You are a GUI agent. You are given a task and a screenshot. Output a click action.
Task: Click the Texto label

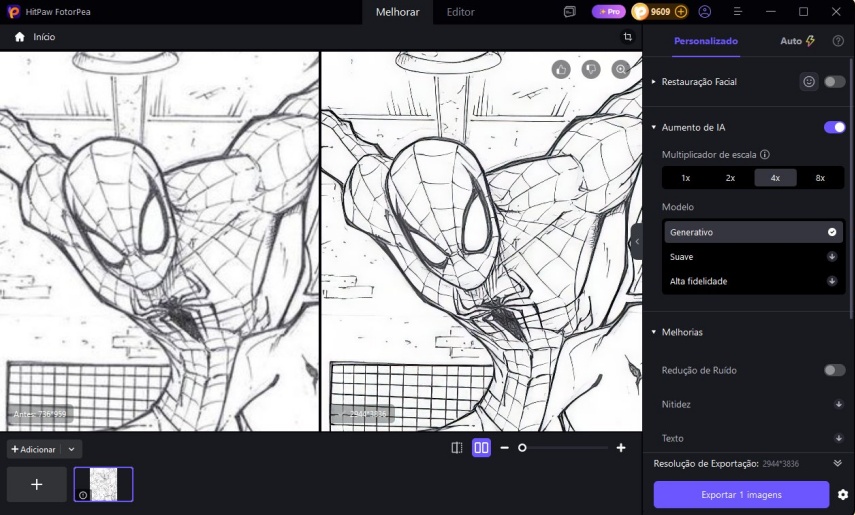click(x=672, y=438)
